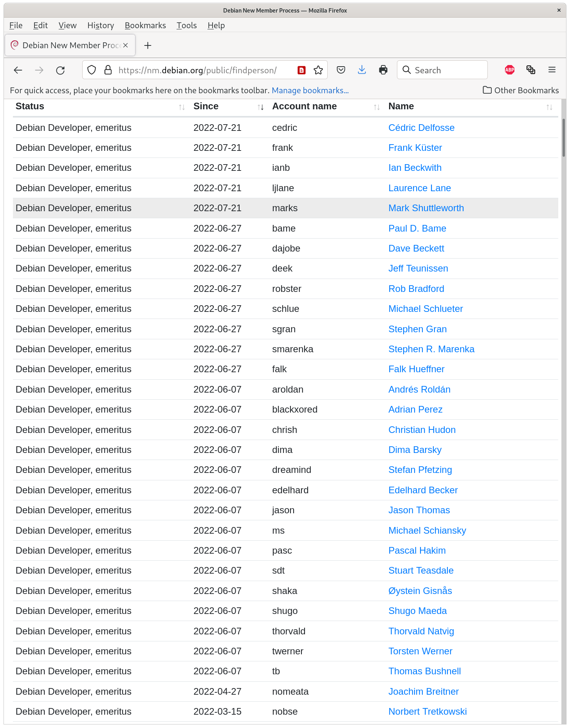The image size is (570, 728).
Task: Select account name 'twerner' cell
Action: tap(288, 651)
